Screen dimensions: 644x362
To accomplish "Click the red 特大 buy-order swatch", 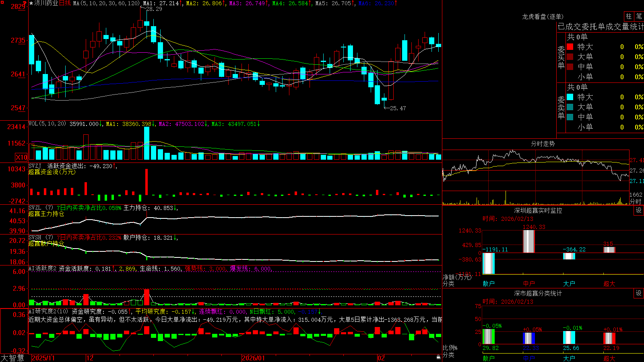I will [570, 47].
